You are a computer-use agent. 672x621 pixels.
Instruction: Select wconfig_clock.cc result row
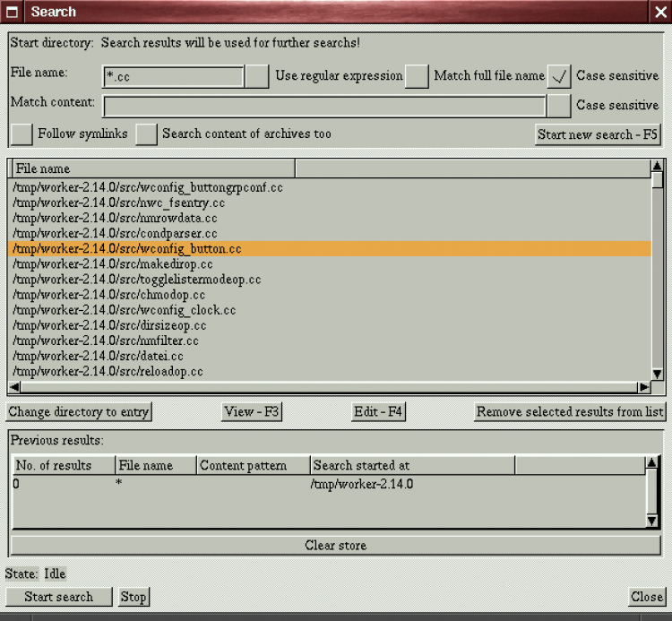(329, 310)
